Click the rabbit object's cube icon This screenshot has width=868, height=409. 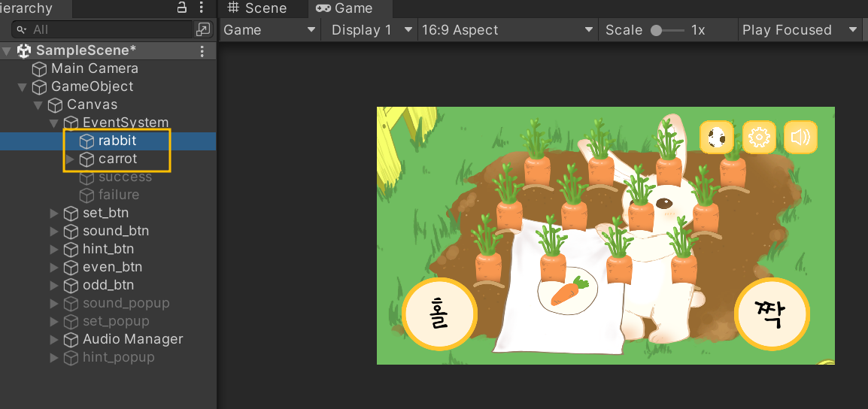[87, 141]
